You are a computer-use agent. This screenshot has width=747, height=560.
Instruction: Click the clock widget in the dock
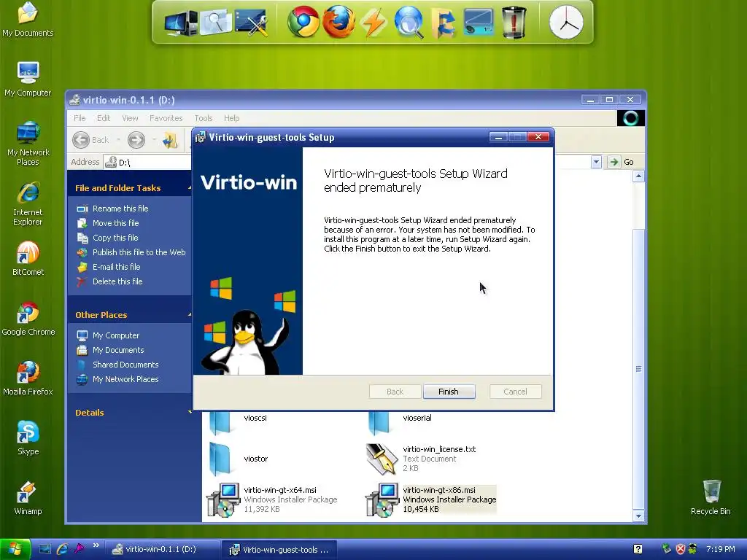[566, 23]
